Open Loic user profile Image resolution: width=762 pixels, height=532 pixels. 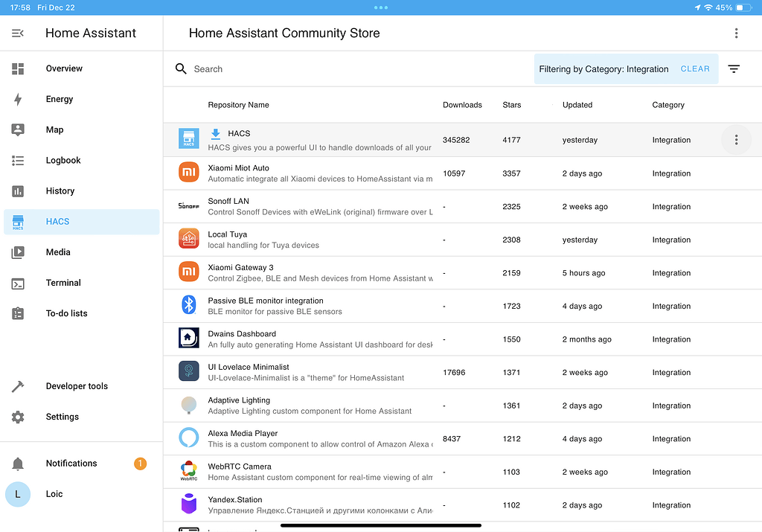(54, 494)
